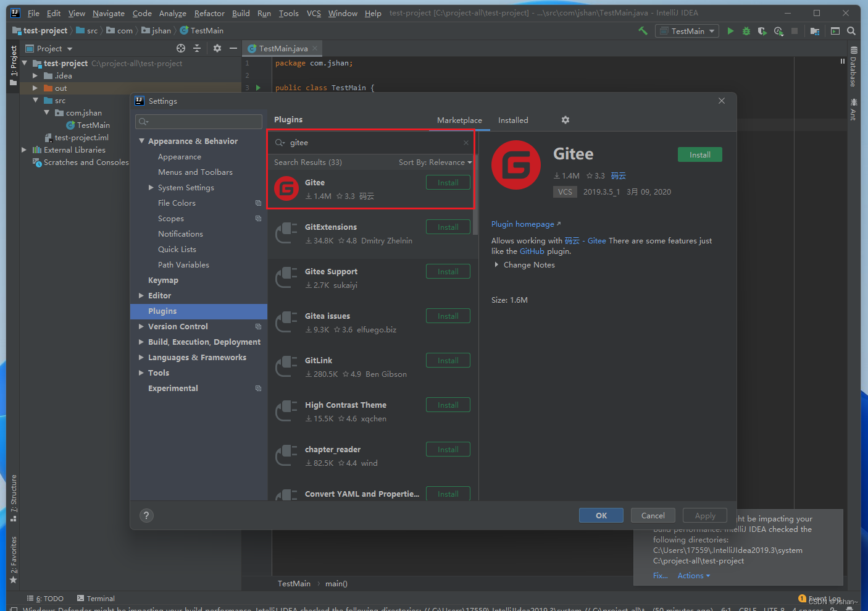
Task: Open the Project Structure icon in toolbar
Action: tap(815, 31)
